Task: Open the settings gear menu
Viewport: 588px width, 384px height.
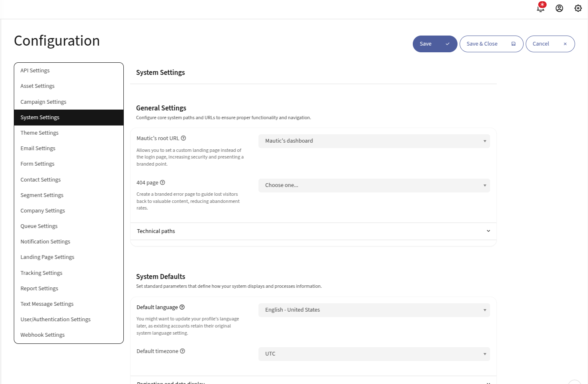Action: pos(578,8)
